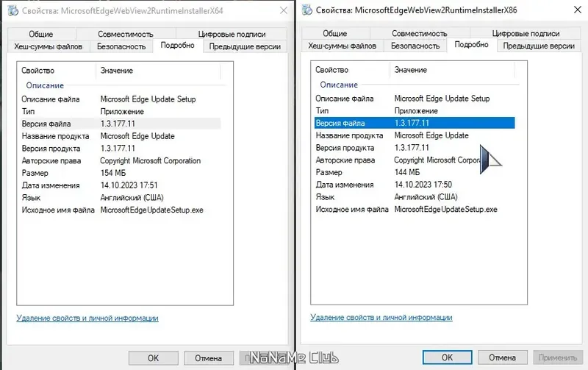The height and width of the screenshot is (370, 588).
Task: Click the installer icon in X64 window title
Action: pos(12,10)
